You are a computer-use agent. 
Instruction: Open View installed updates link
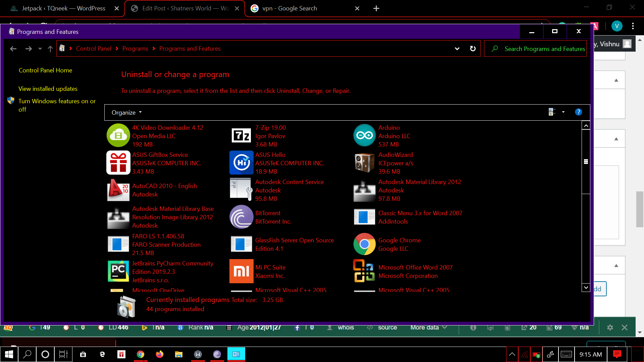(x=48, y=89)
